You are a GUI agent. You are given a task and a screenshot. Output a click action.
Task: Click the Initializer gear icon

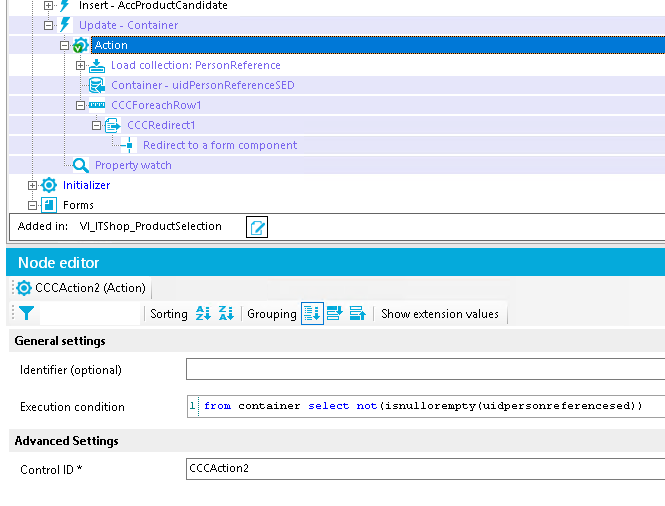[x=49, y=185]
